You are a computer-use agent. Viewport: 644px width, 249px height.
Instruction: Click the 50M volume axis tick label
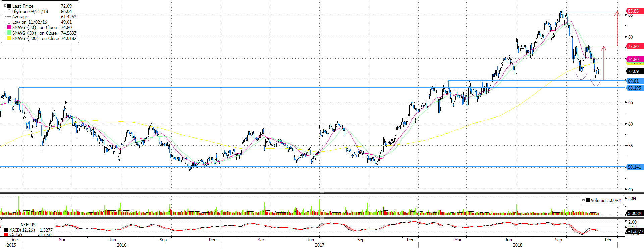(632, 198)
